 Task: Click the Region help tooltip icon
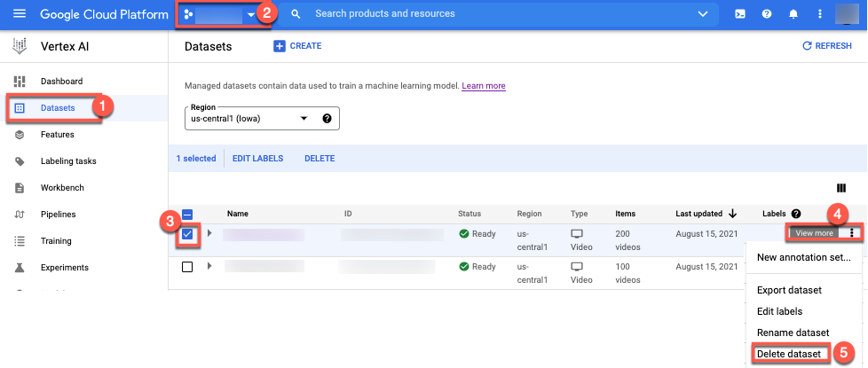click(x=327, y=119)
